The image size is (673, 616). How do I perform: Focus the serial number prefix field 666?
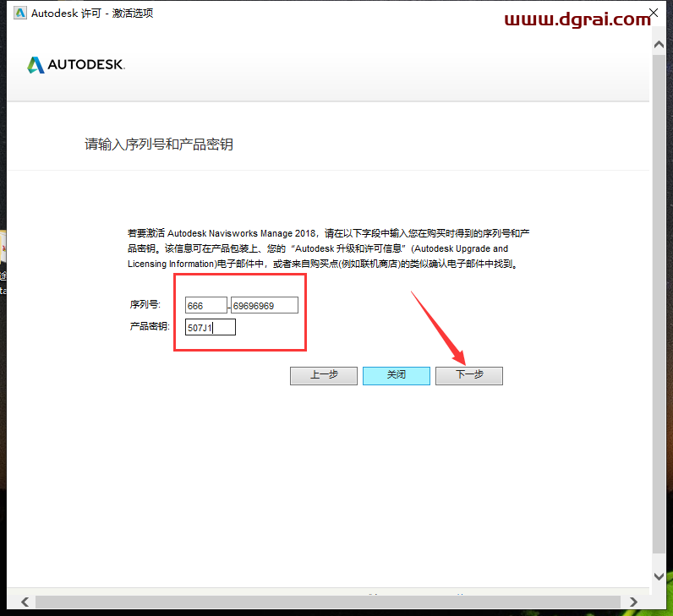206,305
